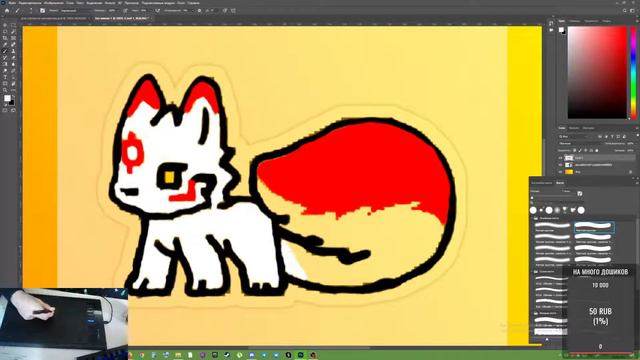Toggle lock all padlock icon
Image resolution: width=640 pixels, height=360 pixels.
pyautogui.click(x=597, y=150)
